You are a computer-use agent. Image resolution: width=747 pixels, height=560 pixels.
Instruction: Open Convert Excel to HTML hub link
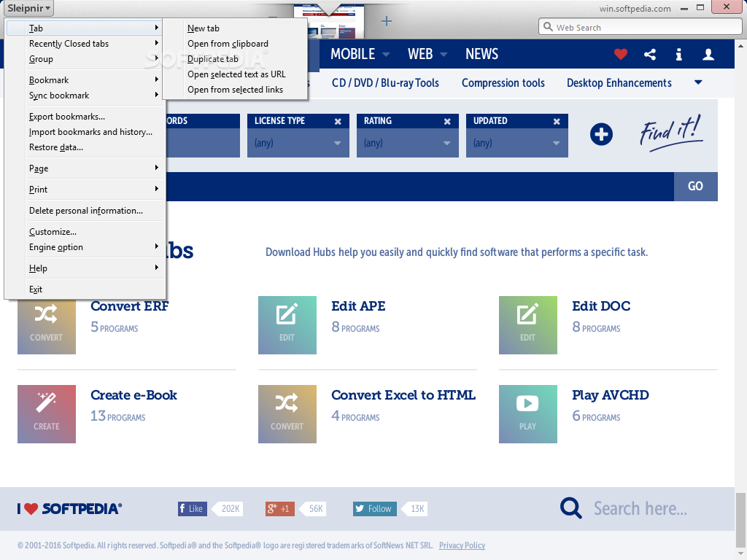click(403, 395)
